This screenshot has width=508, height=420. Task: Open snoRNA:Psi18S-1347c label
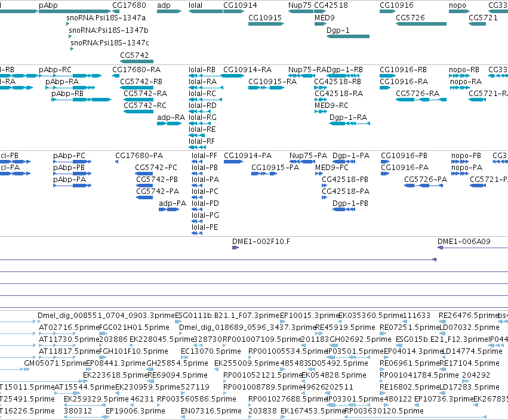[x=110, y=43]
